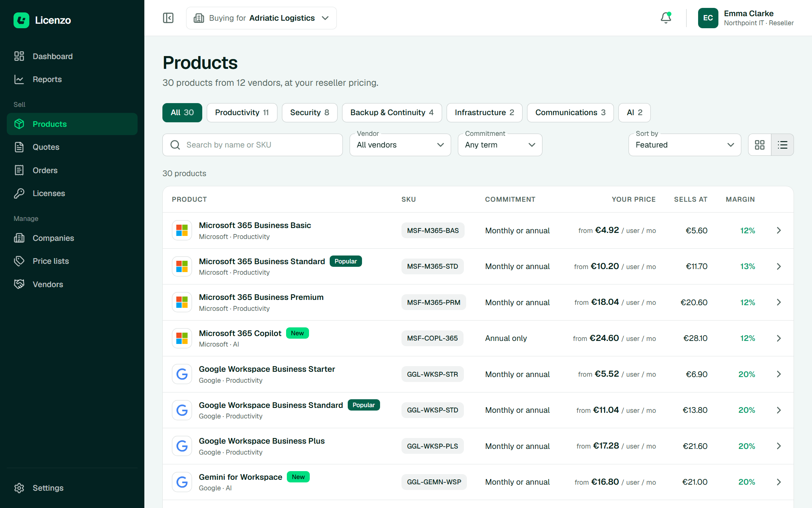Click Microsoft logo for Business Standard

click(182, 266)
